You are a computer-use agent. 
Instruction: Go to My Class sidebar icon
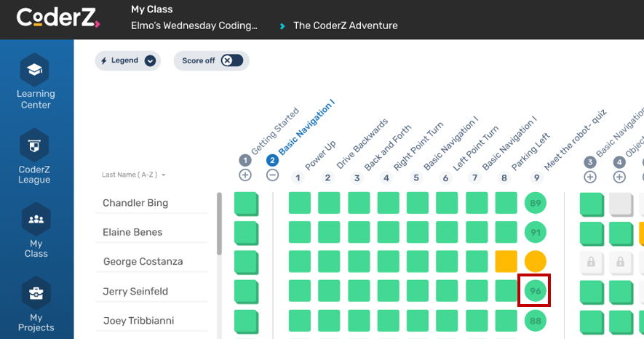pos(35,220)
